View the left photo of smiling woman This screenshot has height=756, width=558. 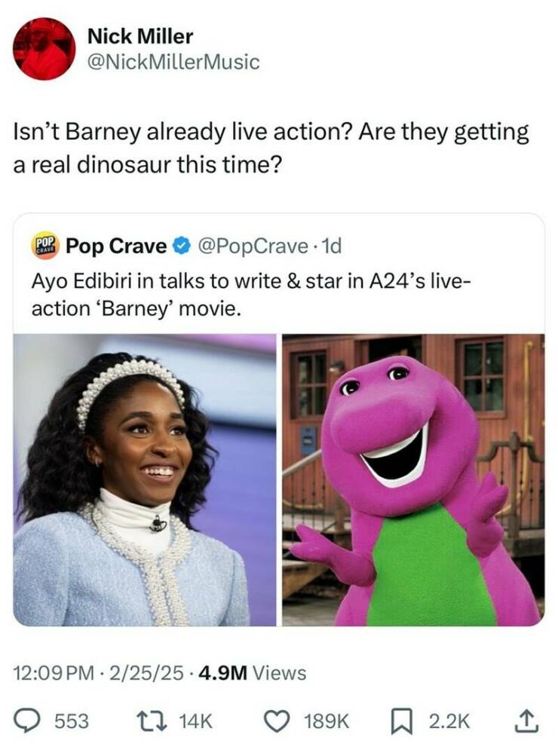click(x=144, y=479)
